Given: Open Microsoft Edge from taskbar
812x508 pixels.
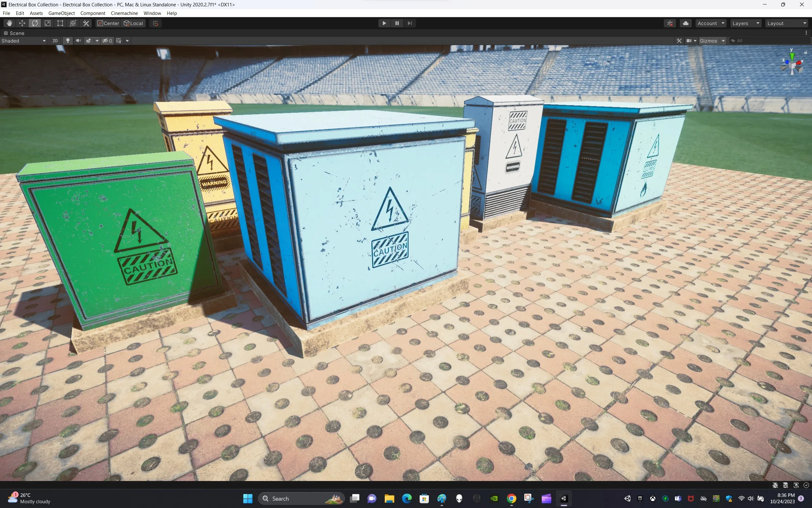Looking at the screenshot, I should [407, 498].
